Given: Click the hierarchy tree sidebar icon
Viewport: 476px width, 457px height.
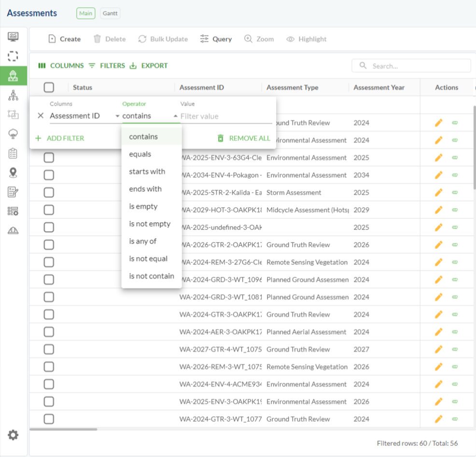Looking at the screenshot, I should tap(13, 95).
